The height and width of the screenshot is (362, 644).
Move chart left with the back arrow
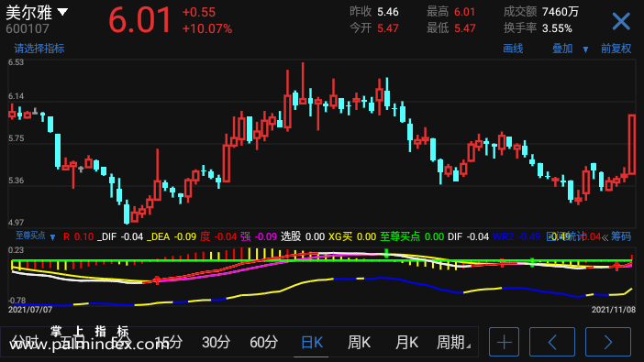coord(552,342)
